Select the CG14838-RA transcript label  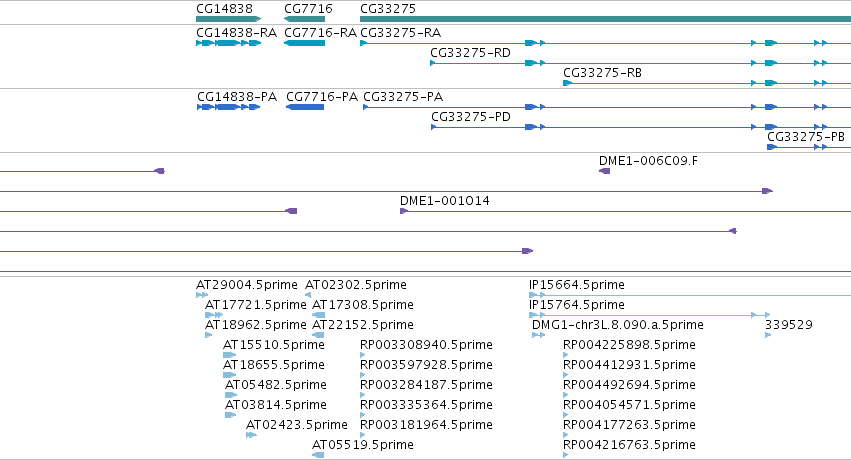click(237, 33)
